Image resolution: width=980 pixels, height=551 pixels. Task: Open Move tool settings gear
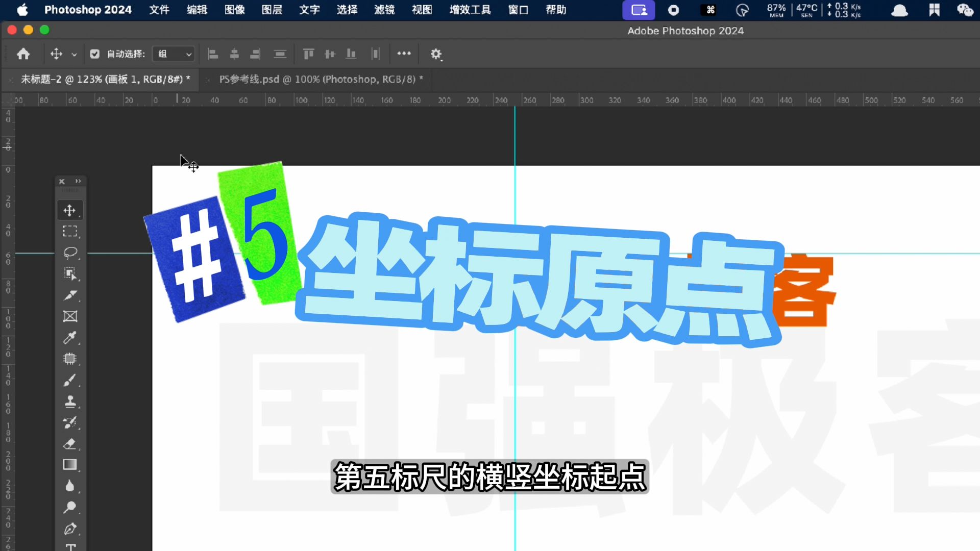tap(436, 54)
